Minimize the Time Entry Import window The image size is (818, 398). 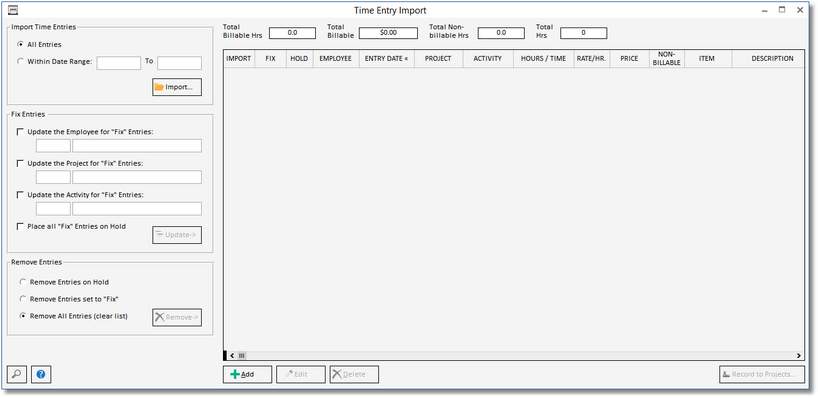765,10
